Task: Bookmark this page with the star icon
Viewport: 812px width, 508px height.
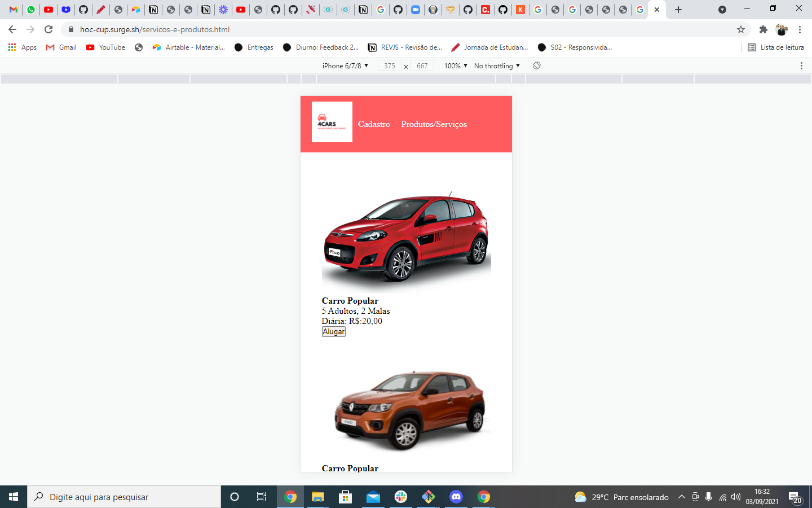Action: click(x=740, y=29)
